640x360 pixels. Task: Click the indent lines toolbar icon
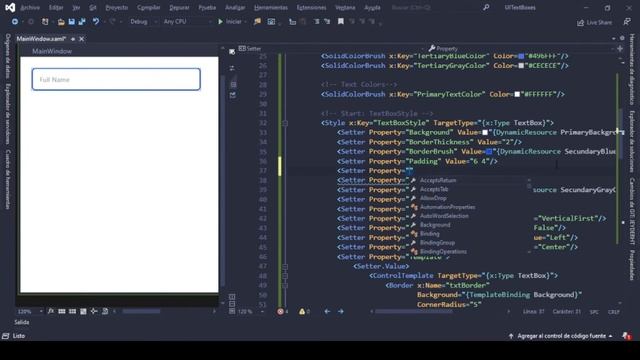(317, 22)
